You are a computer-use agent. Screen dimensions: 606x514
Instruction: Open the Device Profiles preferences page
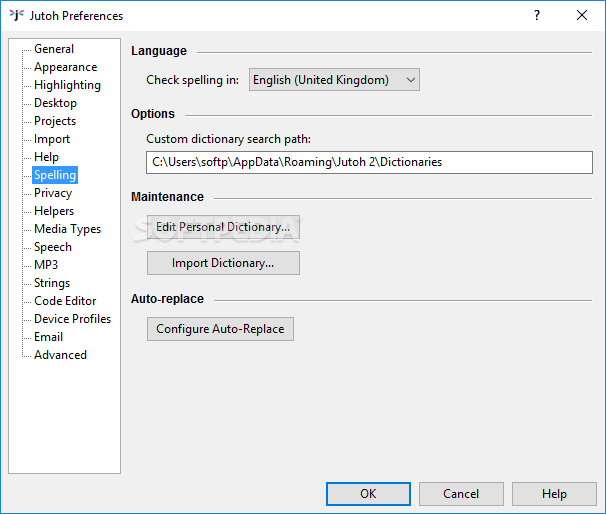point(72,319)
